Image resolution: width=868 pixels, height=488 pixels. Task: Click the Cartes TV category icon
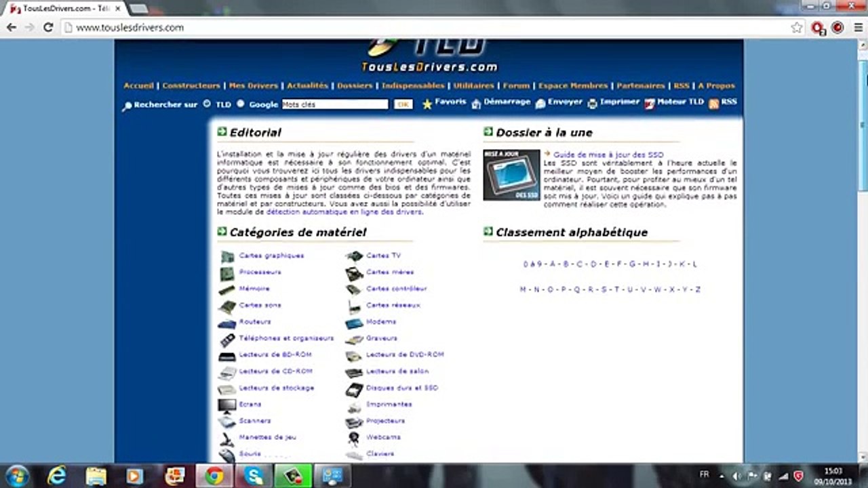coord(355,256)
